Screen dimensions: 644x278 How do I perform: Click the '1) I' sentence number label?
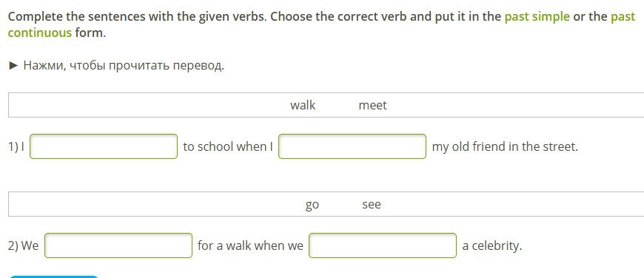16,147
